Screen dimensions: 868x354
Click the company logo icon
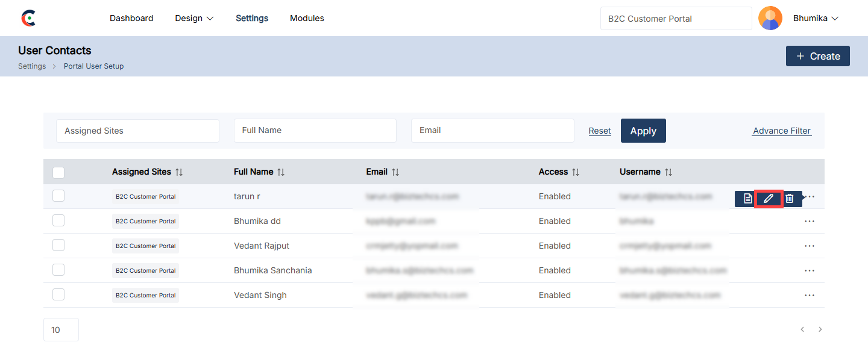(x=28, y=18)
